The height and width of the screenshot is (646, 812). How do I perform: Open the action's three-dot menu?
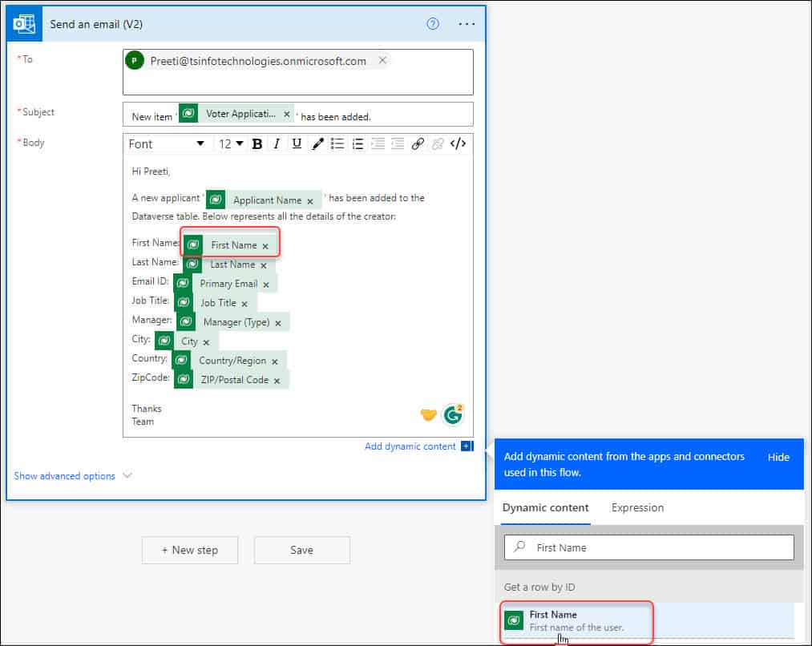pyautogui.click(x=467, y=24)
